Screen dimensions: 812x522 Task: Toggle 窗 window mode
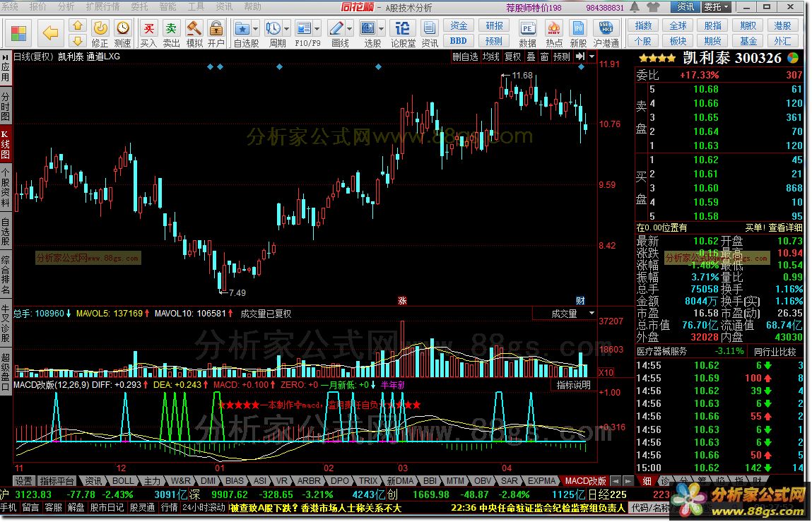[544, 57]
